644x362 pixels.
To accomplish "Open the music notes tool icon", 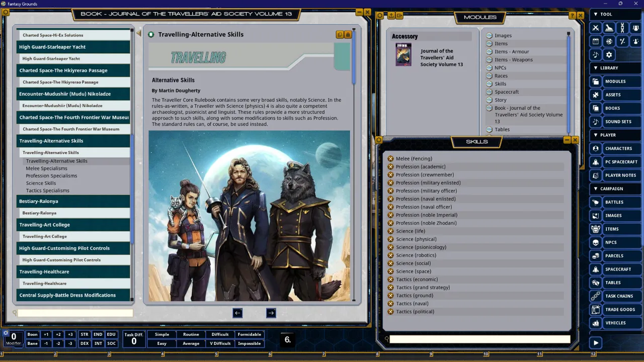I will coord(596,55).
